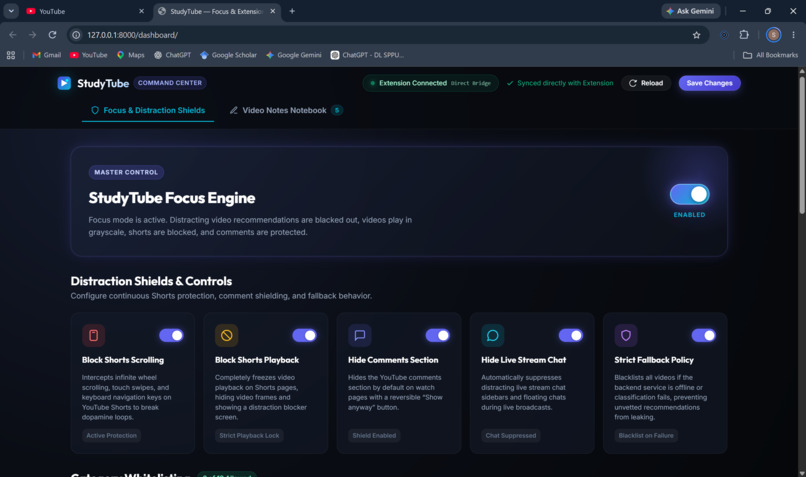Toggle Block Shorts Scrolling switch
The image size is (806, 477).
click(171, 336)
